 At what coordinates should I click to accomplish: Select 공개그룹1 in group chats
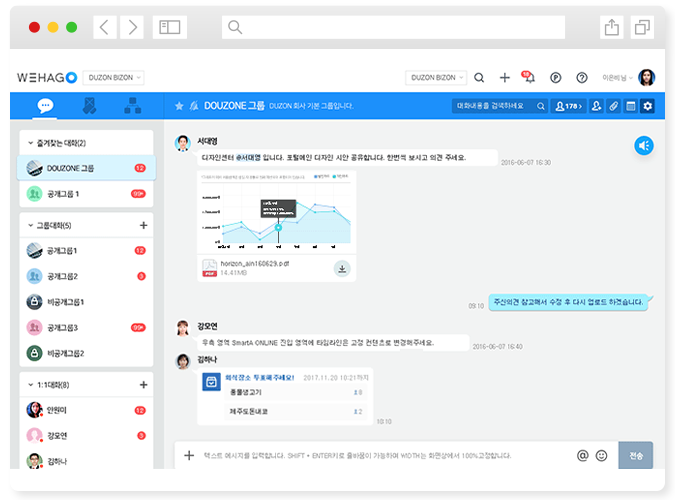(86, 250)
